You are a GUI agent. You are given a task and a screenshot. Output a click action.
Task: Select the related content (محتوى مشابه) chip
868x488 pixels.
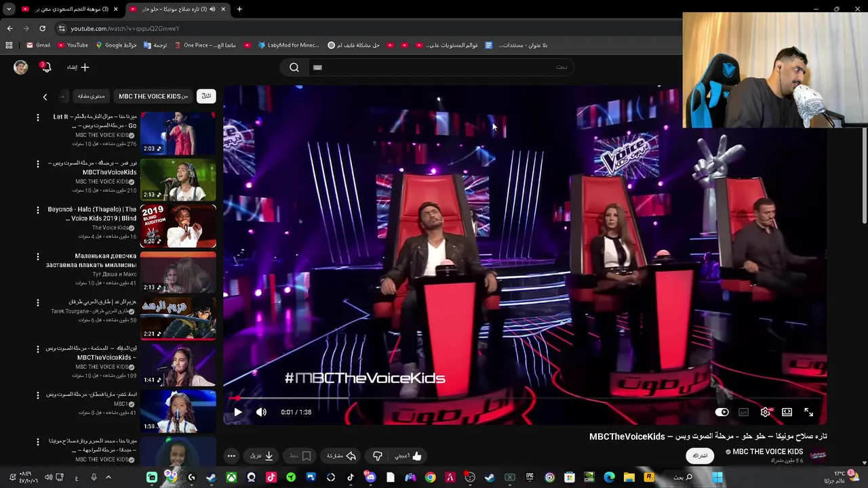pyautogui.click(x=91, y=96)
